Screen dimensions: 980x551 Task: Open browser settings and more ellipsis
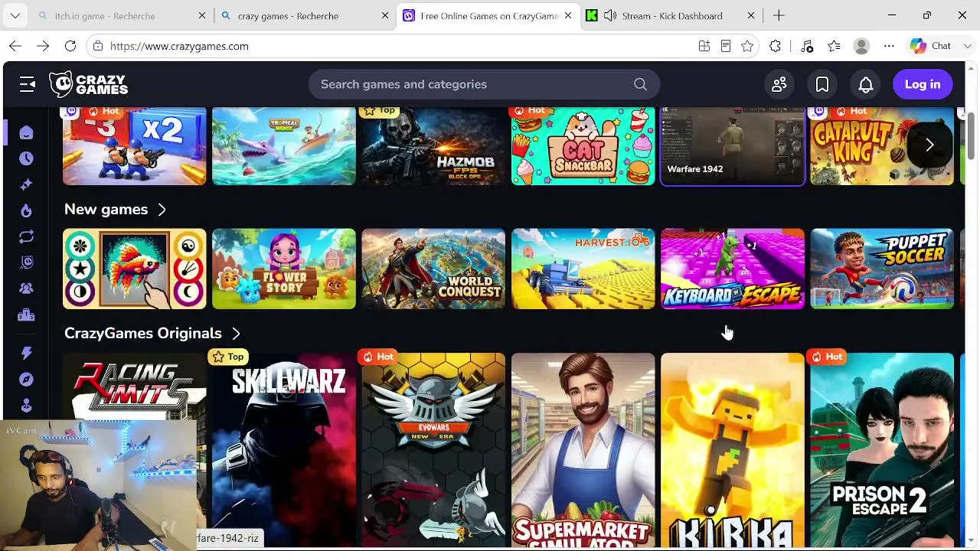coord(889,46)
